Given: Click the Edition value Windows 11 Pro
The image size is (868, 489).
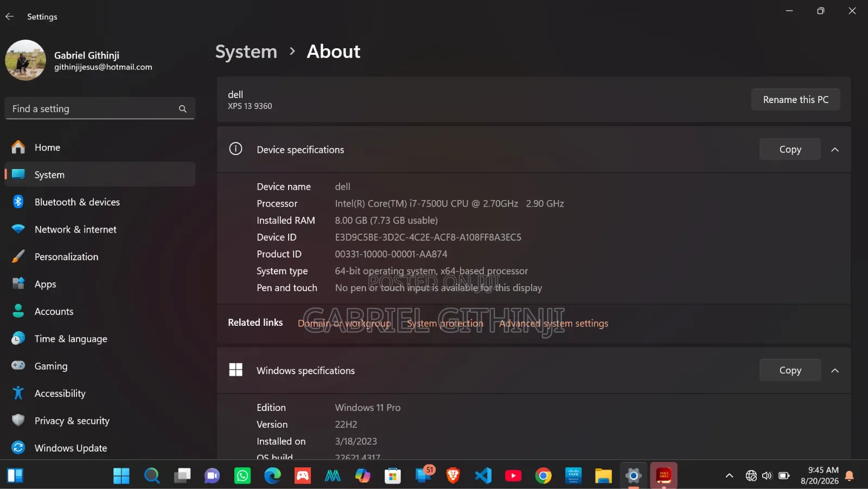Looking at the screenshot, I should tap(368, 408).
